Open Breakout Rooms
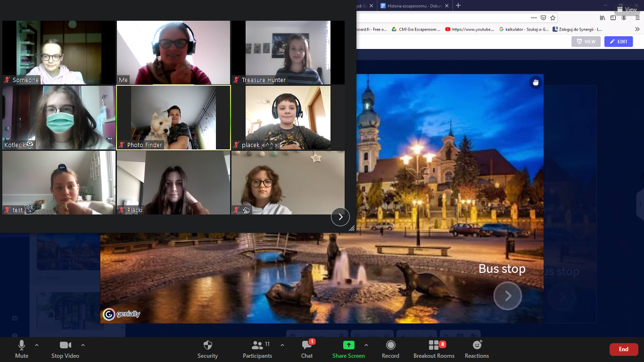 pos(434,349)
